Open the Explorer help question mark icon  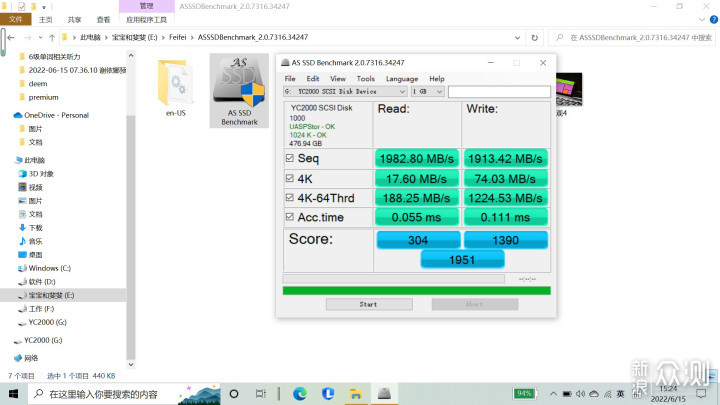[714, 20]
